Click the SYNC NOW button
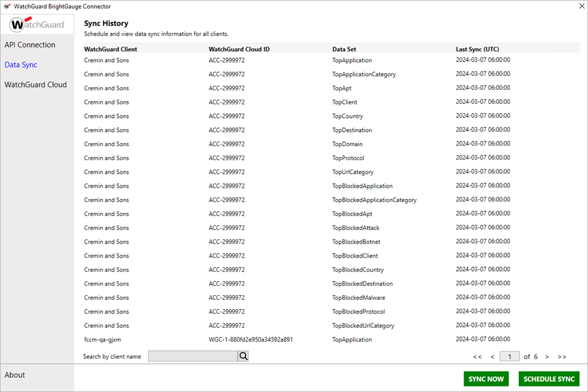The image size is (588, 392). (485, 379)
